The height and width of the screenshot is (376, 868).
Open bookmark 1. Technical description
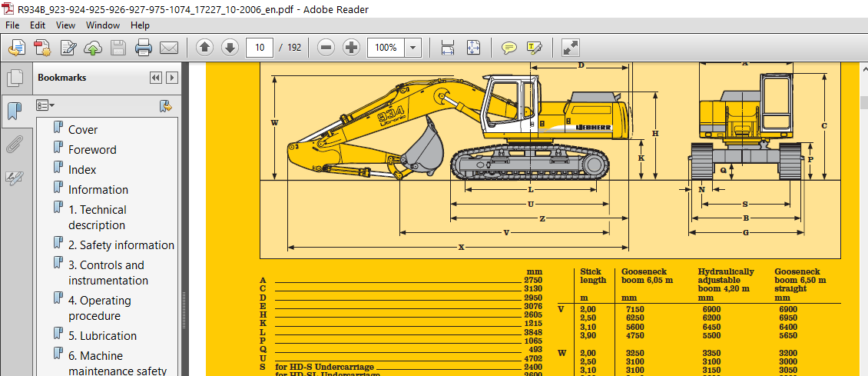(98, 217)
